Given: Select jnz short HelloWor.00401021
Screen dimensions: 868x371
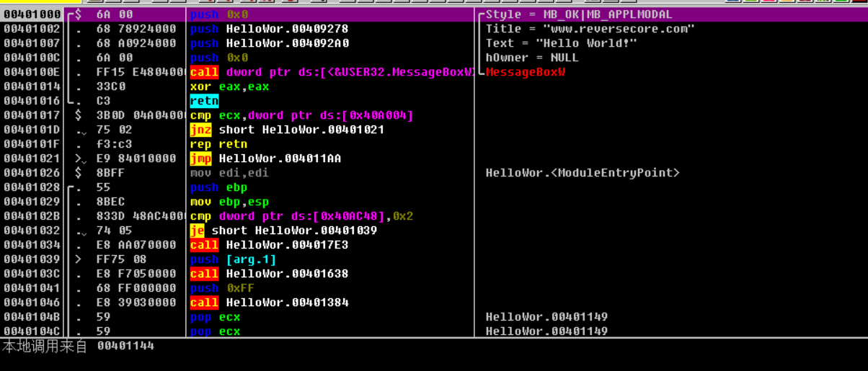Looking at the screenshot, I should click(x=287, y=130).
